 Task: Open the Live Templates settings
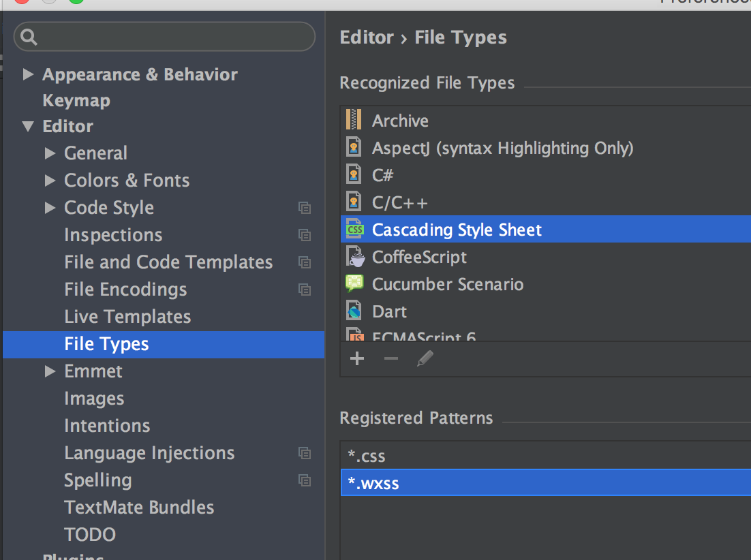127,317
